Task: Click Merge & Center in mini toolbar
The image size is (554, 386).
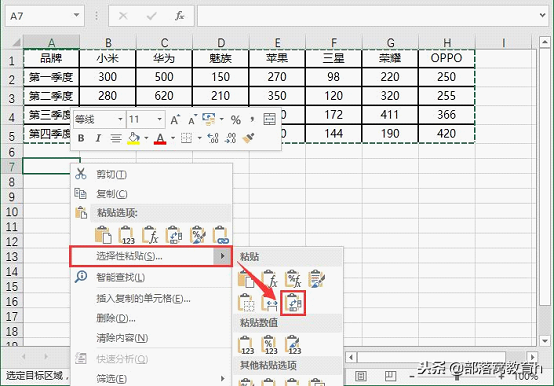Action: point(270,119)
